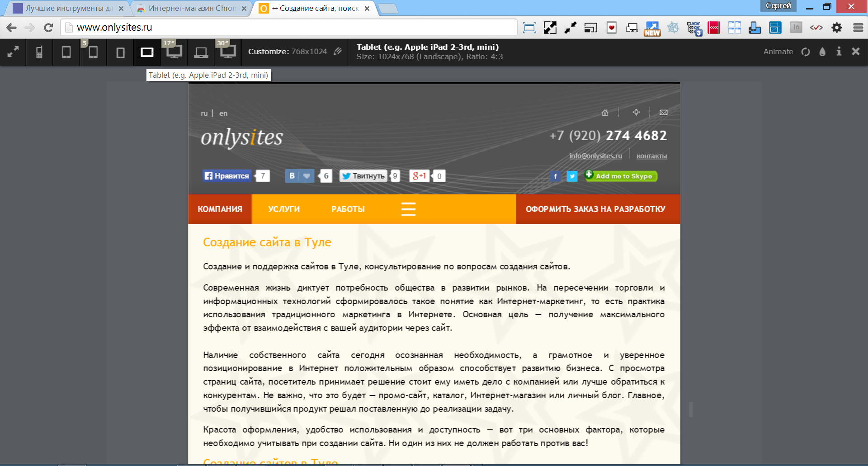Toggle the Animate option
Screen dimensions: 868x466
[x=778, y=52]
